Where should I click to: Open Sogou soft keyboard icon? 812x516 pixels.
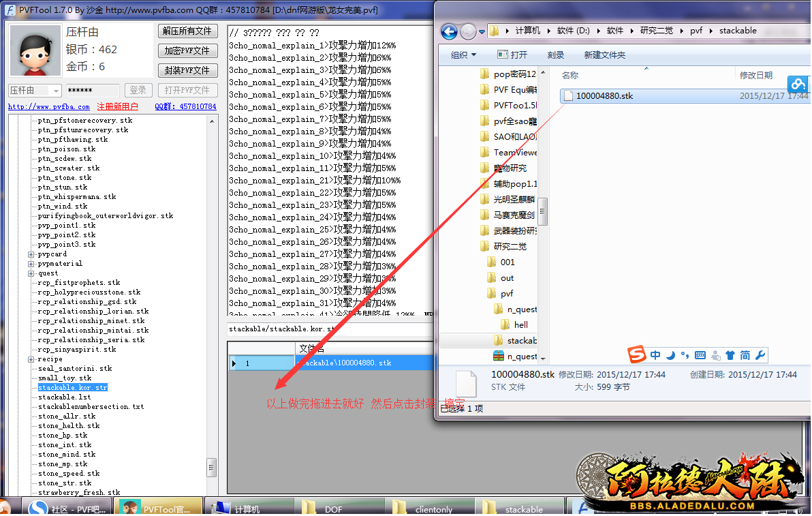(x=701, y=355)
